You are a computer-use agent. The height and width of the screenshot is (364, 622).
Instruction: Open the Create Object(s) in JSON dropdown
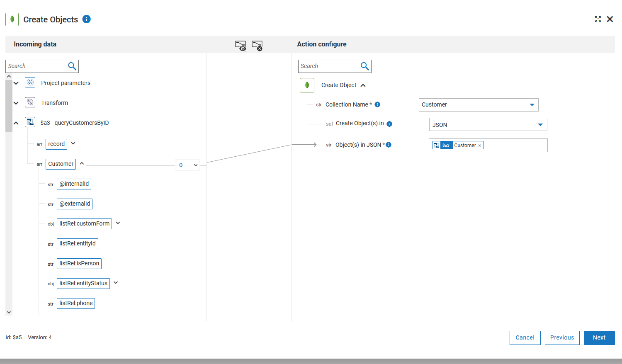[540, 124]
